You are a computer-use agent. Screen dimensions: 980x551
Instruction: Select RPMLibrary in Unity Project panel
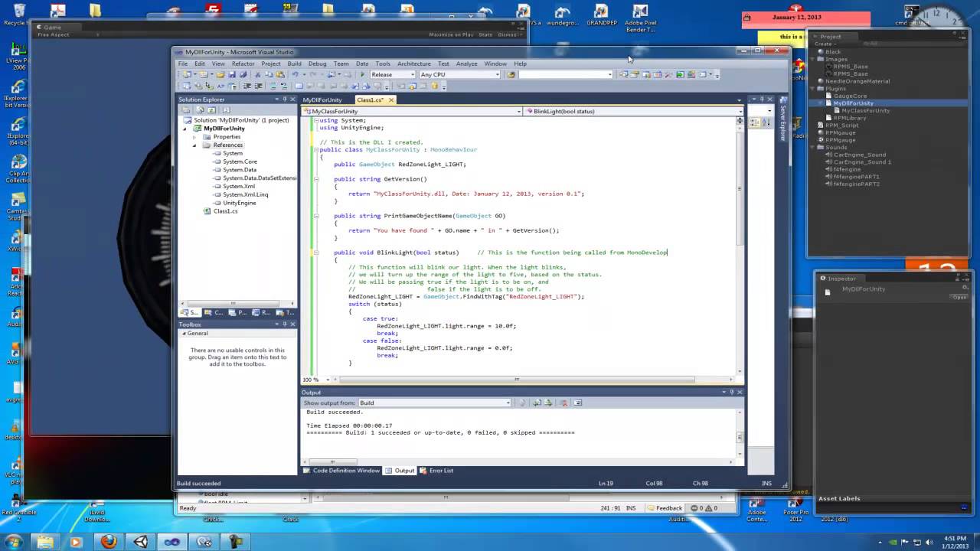pyautogui.click(x=850, y=118)
